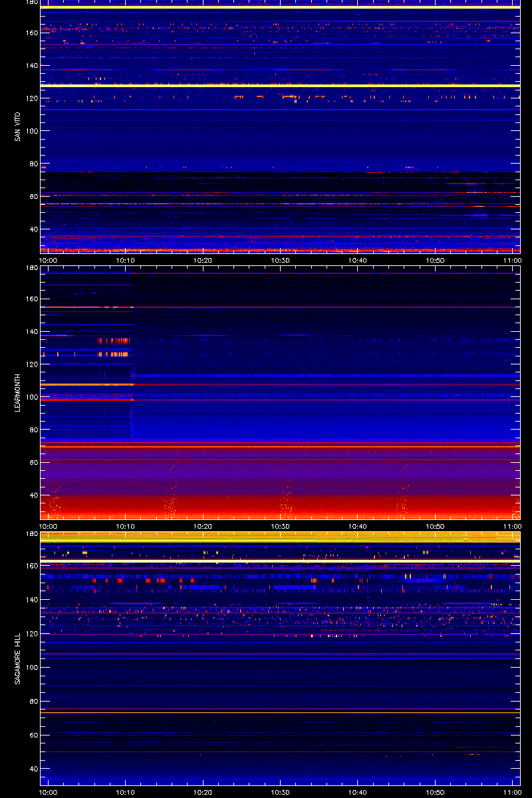Click 11:00 time label under Learmonth plot
Screen dimensions: 532x798
pos(512,526)
